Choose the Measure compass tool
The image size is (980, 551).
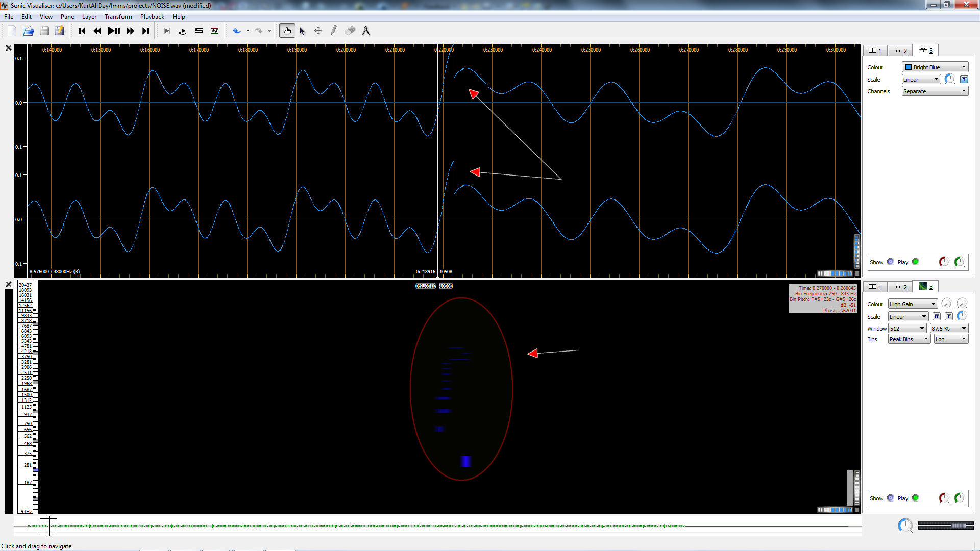pos(366,31)
